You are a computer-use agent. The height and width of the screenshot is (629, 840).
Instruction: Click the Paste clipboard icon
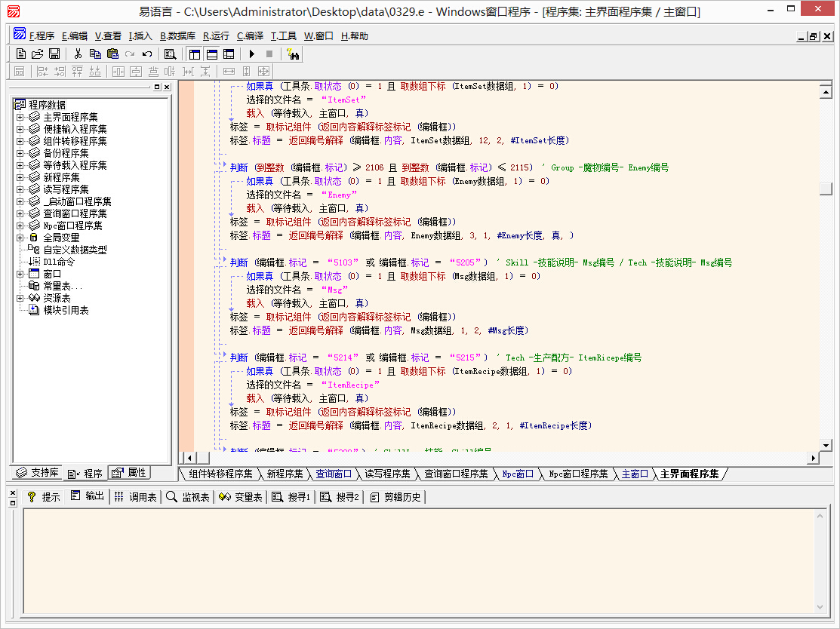coord(112,54)
